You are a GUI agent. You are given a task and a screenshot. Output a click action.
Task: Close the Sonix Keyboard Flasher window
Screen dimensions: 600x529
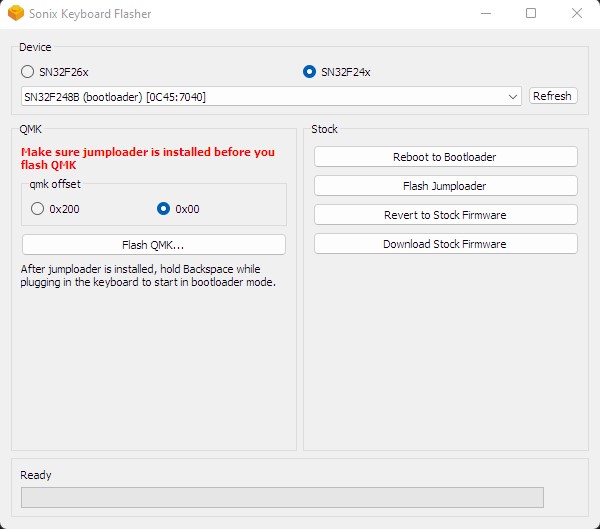(x=577, y=13)
